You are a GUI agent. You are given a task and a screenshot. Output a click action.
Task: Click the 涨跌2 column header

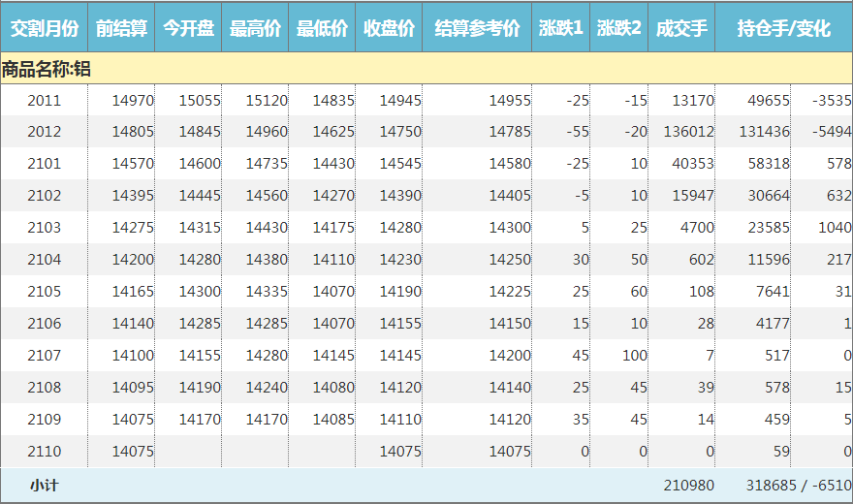pyautogui.click(x=618, y=28)
